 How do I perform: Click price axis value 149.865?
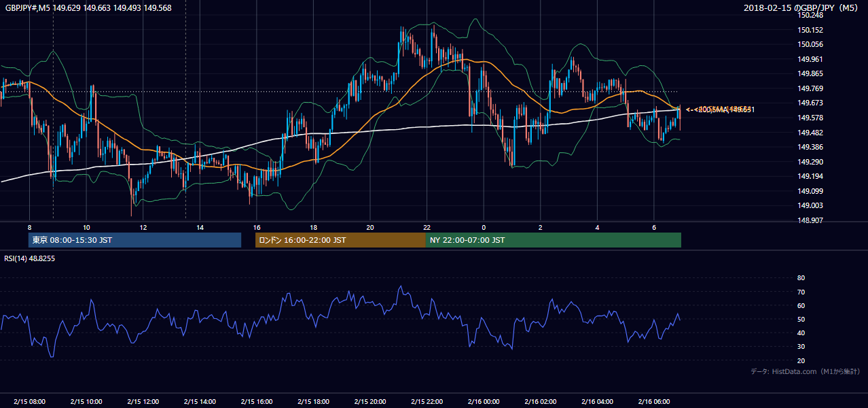(810, 73)
